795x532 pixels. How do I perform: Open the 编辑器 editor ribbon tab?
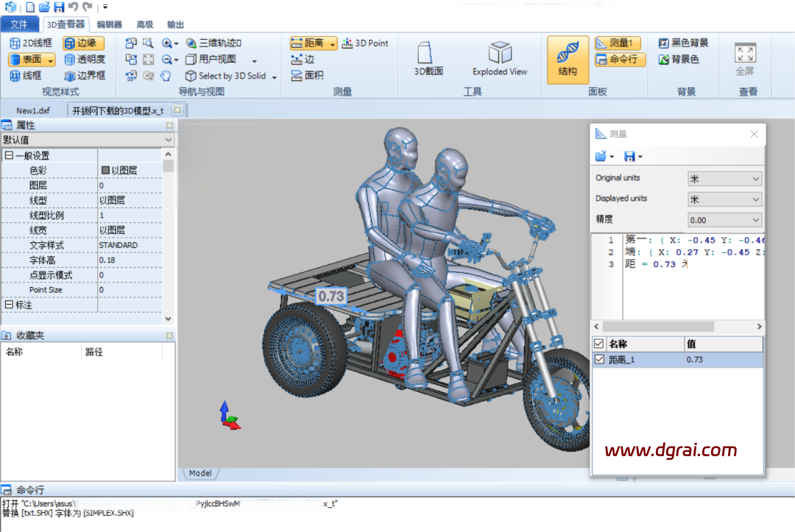110,24
